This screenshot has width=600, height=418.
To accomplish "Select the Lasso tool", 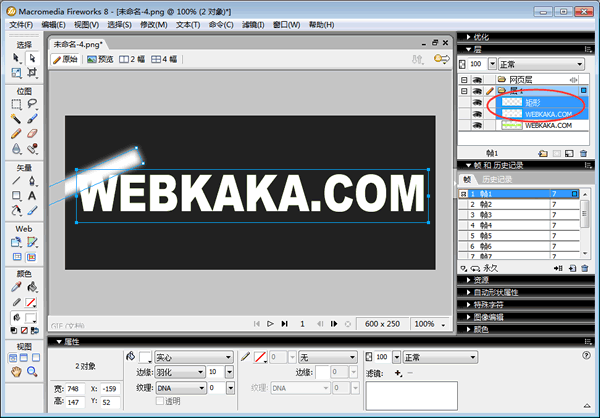I will pyautogui.click(x=33, y=103).
